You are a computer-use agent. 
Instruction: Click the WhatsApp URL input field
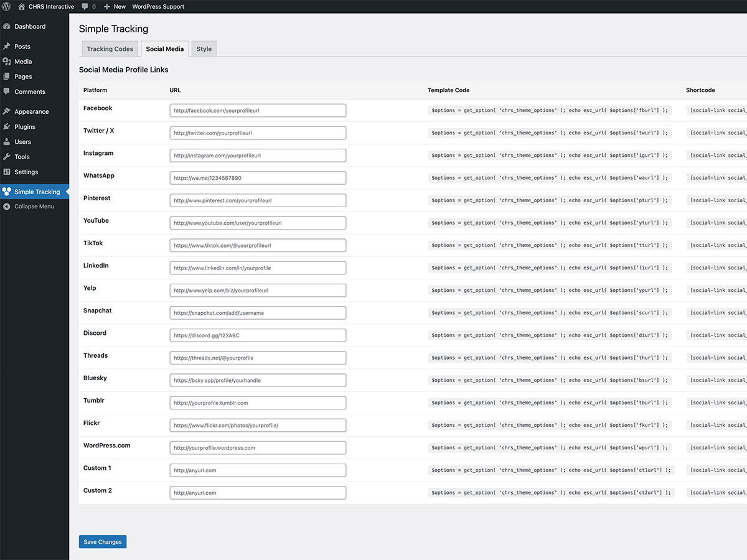click(x=258, y=177)
